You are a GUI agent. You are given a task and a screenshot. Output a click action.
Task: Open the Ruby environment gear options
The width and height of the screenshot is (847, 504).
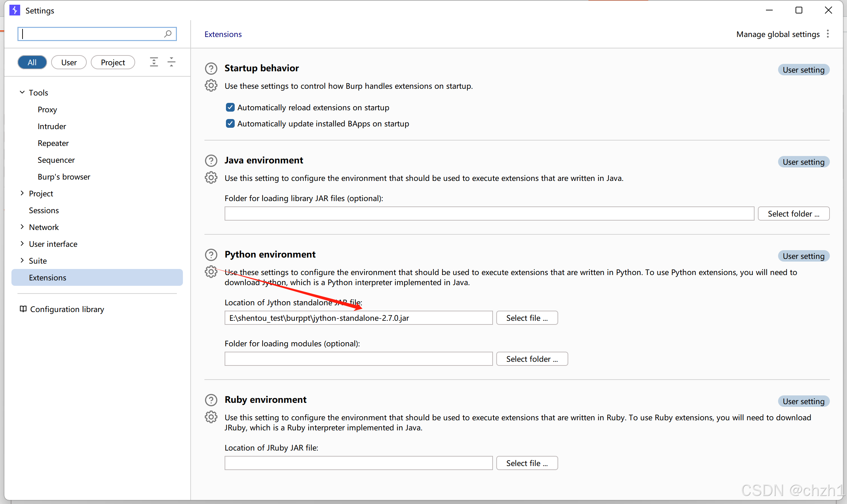click(211, 417)
